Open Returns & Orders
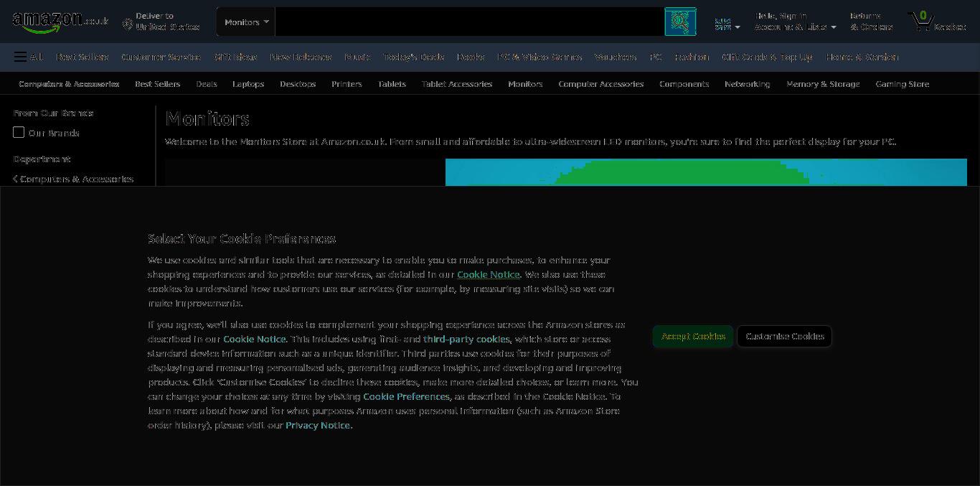The width and height of the screenshot is (980, 486). point(871,22)
